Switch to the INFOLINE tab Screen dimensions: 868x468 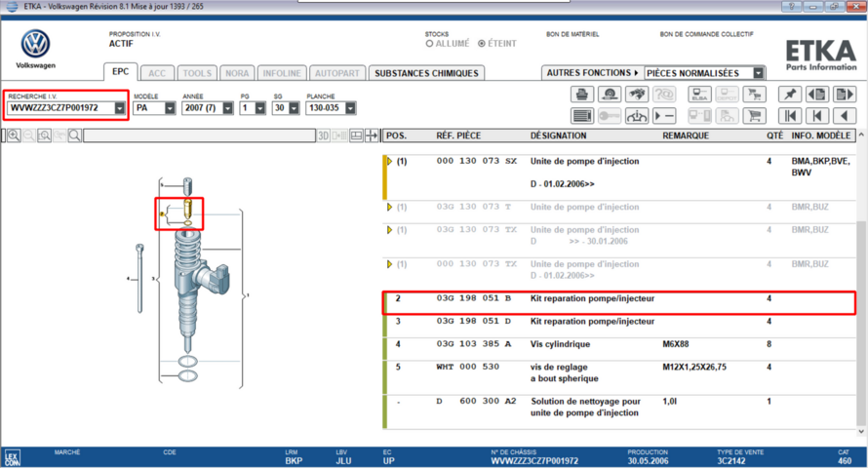coord(282,73)
